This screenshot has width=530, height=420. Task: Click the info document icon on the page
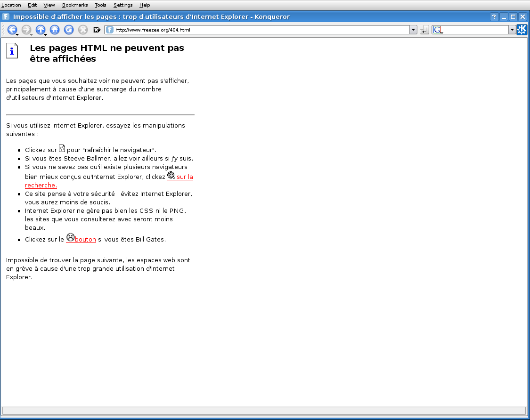tap(12, 51)
